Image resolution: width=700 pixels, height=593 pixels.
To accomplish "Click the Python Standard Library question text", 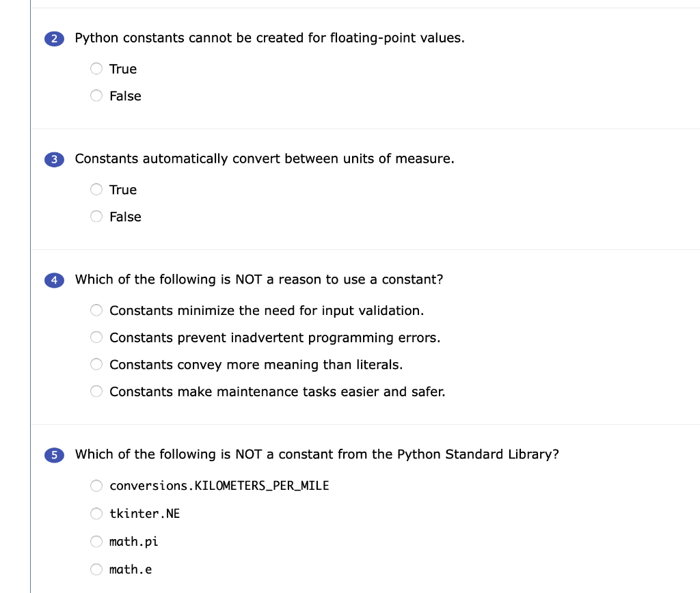I will coord(317,454).
